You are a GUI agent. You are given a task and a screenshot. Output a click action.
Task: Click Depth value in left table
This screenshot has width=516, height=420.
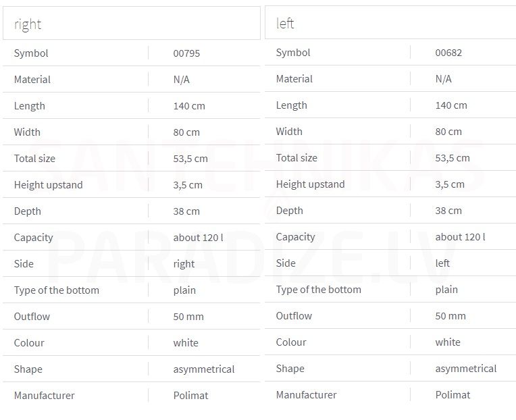pos(448,211)
